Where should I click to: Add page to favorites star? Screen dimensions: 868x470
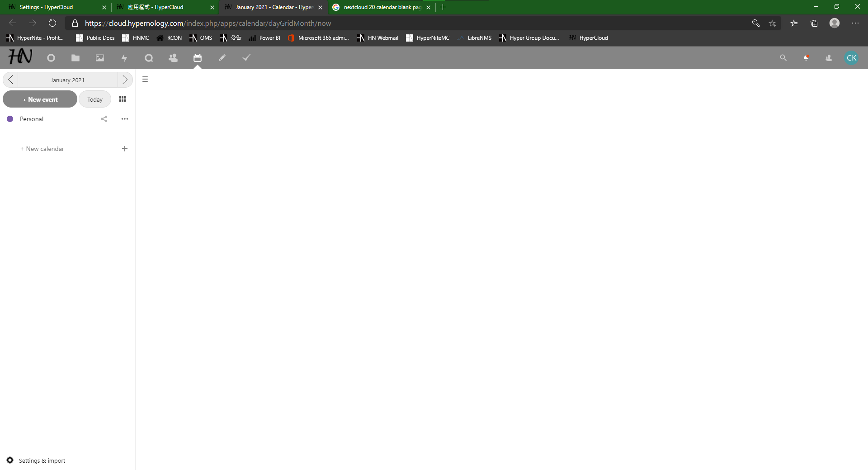(773, 23)
